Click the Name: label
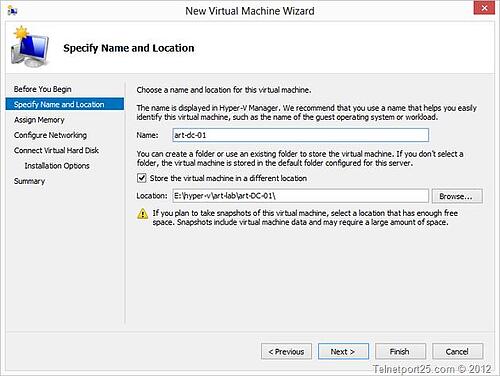500x376 pixels. click(x=147, y=135)
